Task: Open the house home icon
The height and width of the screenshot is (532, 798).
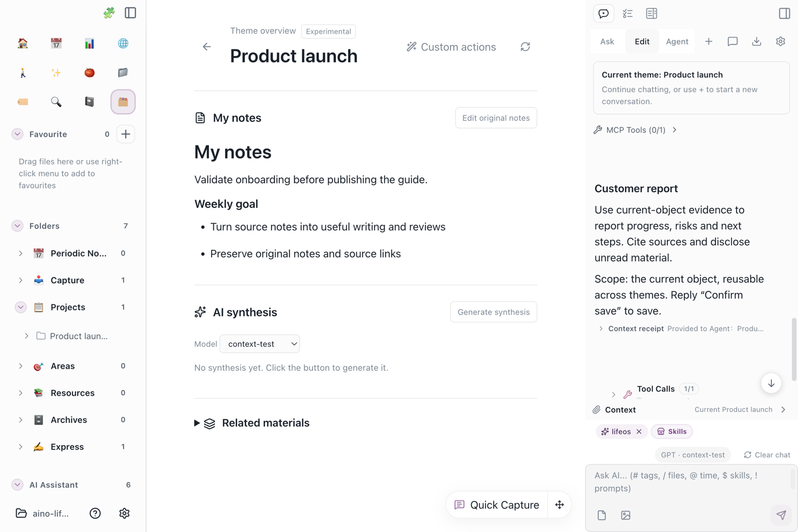Action: (23, 43)
